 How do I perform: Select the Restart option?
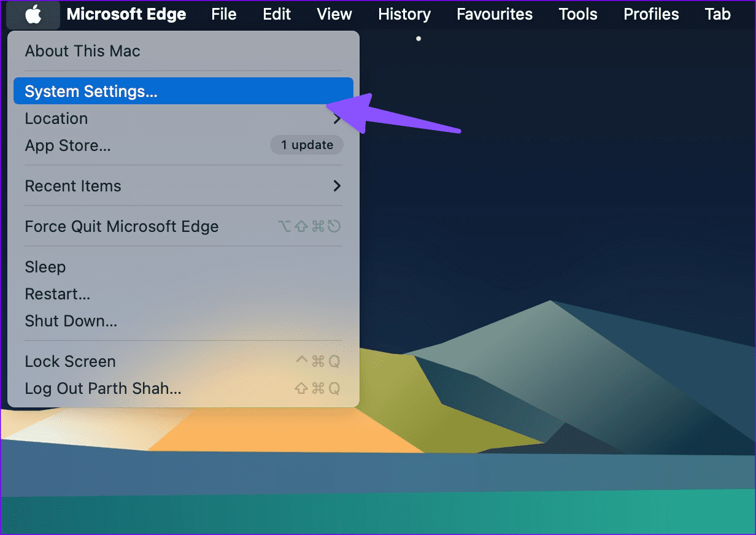57,294
